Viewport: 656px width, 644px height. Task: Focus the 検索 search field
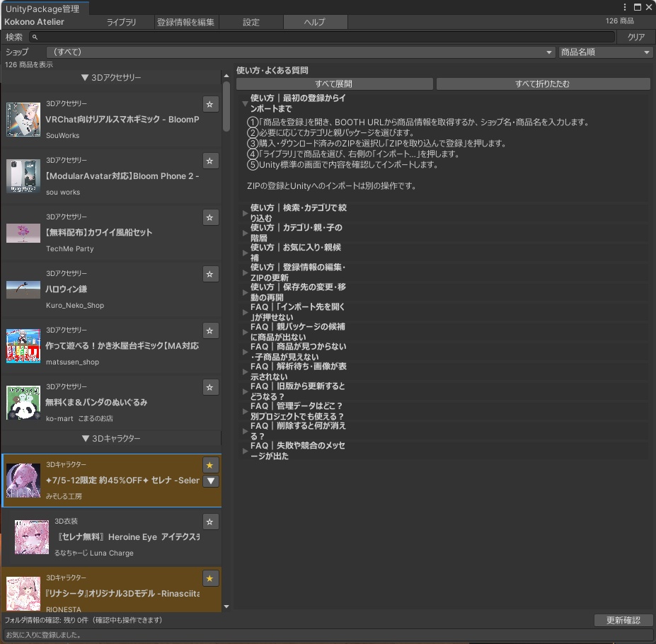click(x=322, y=38)
